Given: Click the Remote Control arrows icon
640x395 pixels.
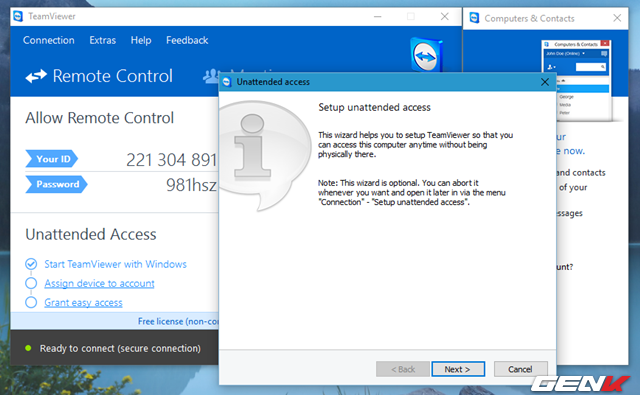Looking at the screenshot, I should click(x=36, y=76).
